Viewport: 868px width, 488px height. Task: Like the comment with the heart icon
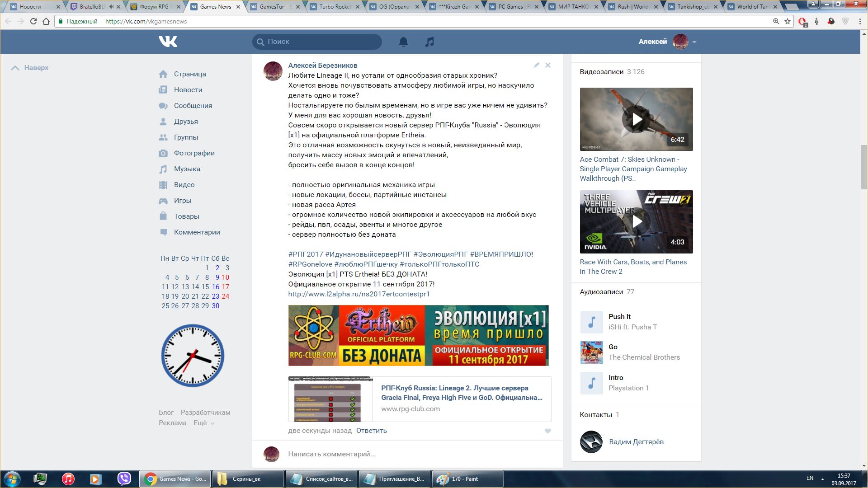[547, 431]
